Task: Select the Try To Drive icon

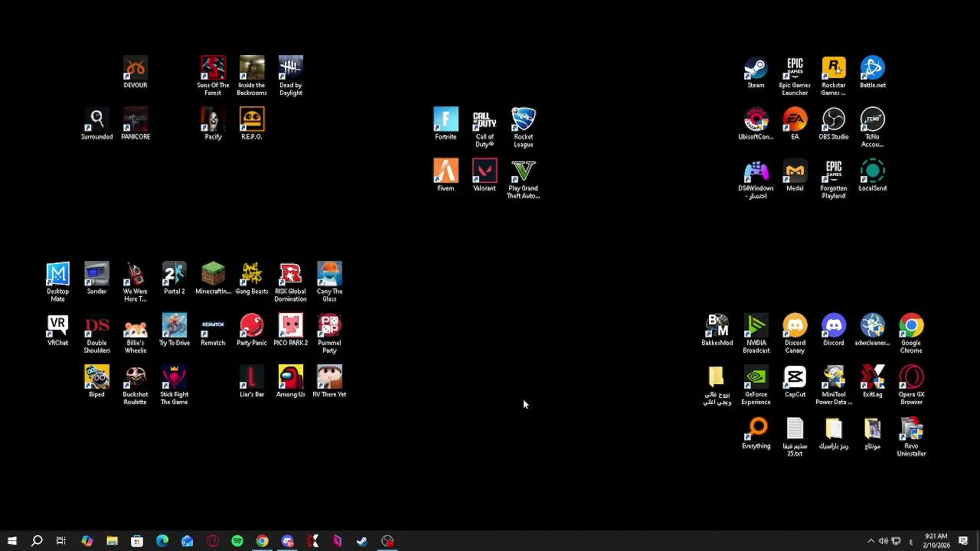Action: tap(175, 330)
